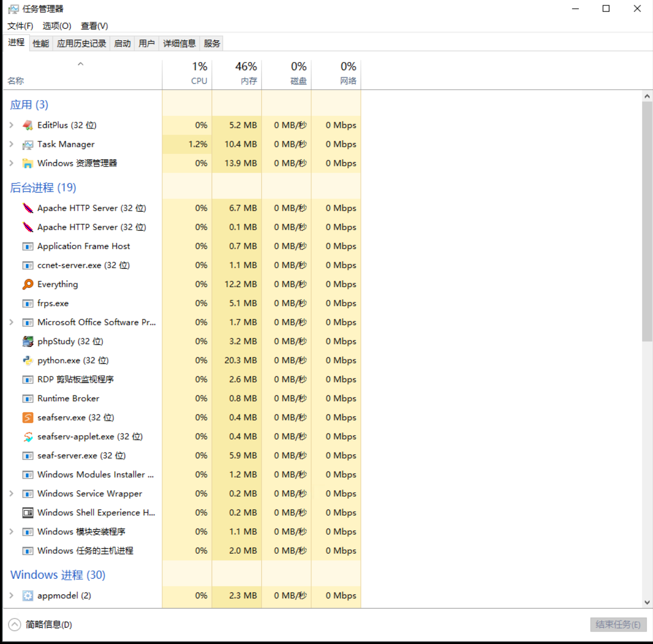Click the seafserv.exe orange icon
653x644 pixels.
pos(28,418)
